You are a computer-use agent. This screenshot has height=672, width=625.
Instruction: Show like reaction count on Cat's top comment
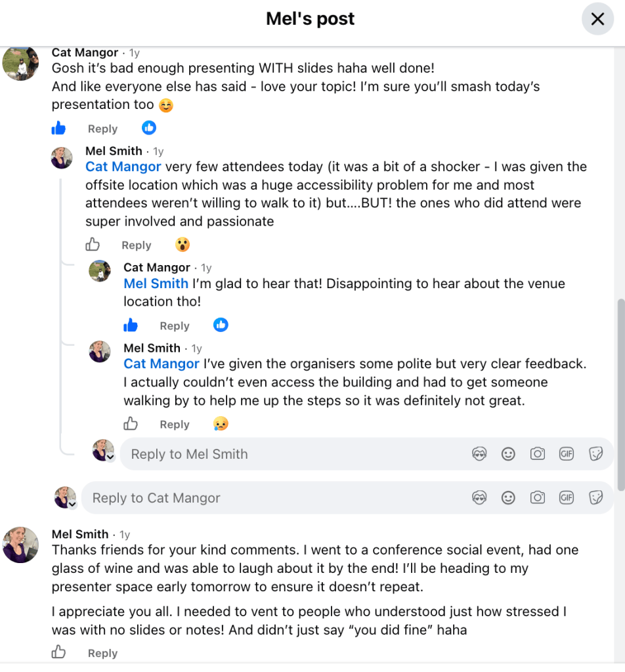pyautogui.click(x=149, y=128)
